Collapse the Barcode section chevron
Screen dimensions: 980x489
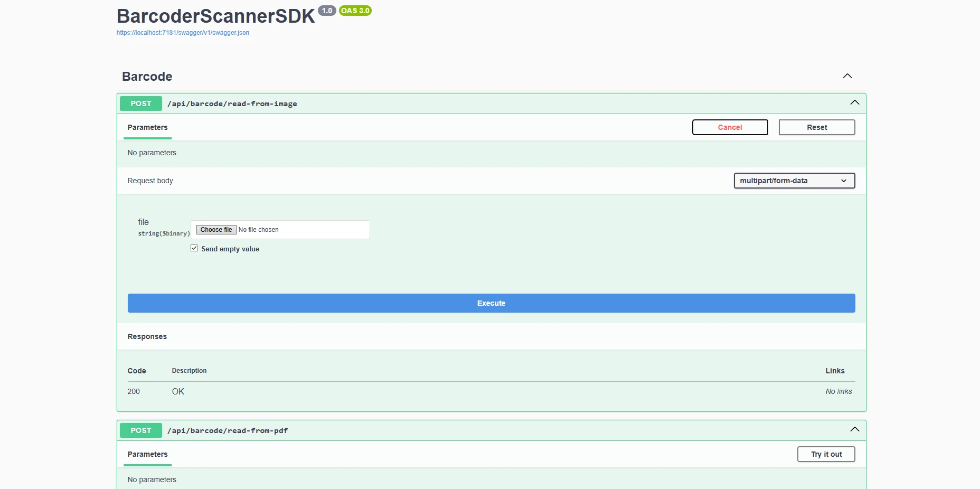(x=847, y=76)
